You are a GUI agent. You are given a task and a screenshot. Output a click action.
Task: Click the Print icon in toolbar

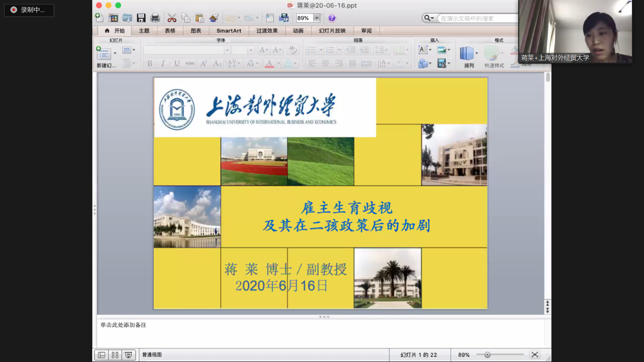pyautogui.click(x=155, y=18)
